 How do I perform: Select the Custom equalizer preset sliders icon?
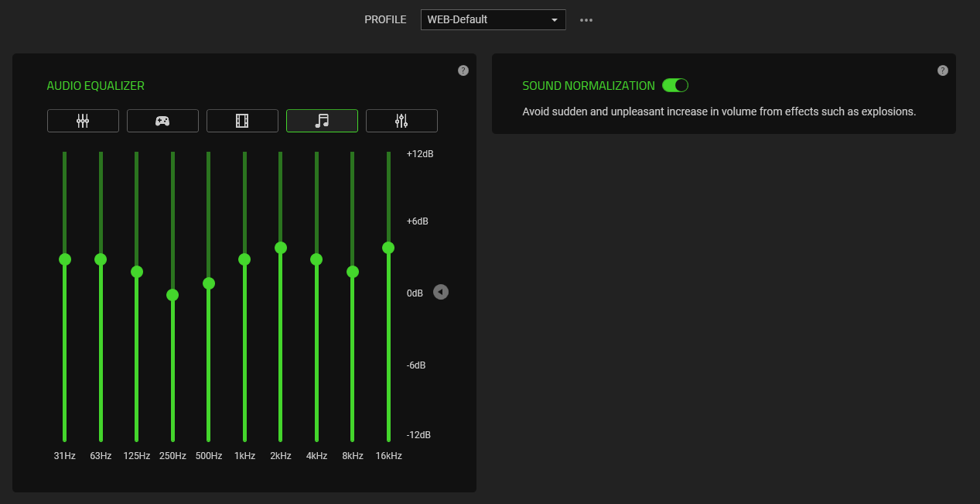[401, 121]
